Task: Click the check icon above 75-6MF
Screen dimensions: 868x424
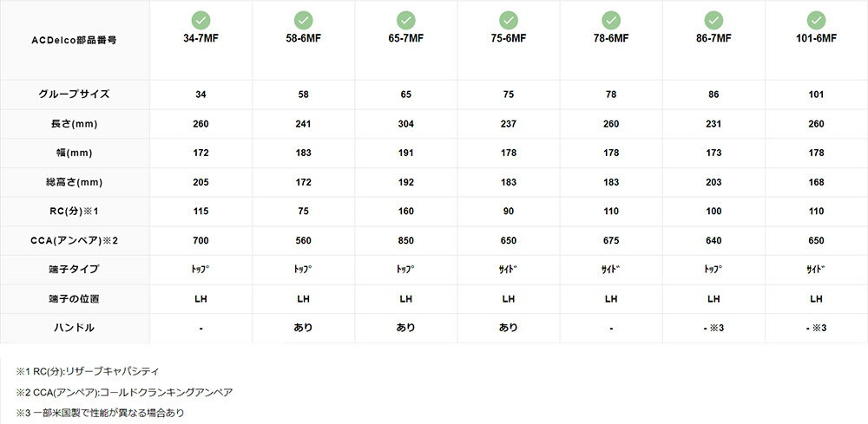Action: pyautogui.click(x=509, y=19)
